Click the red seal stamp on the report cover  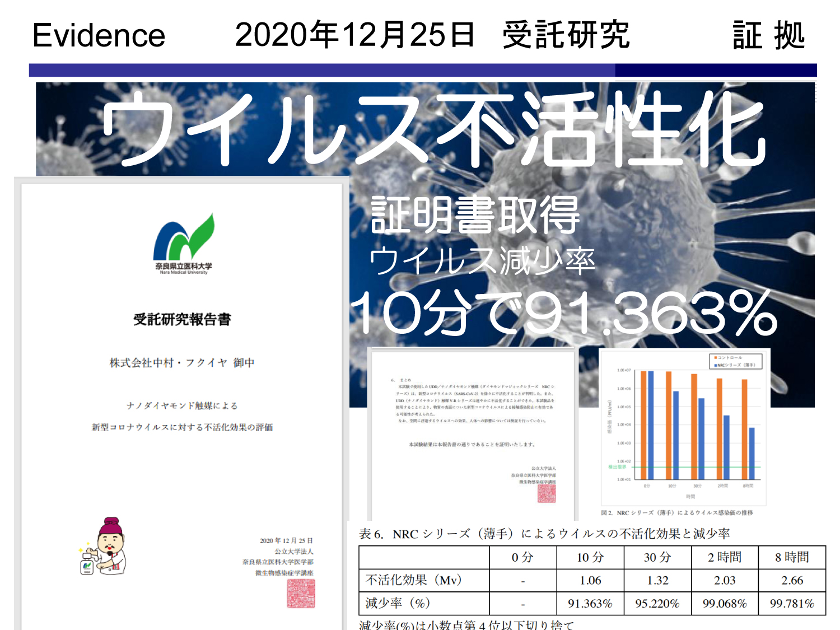point(301,594)
